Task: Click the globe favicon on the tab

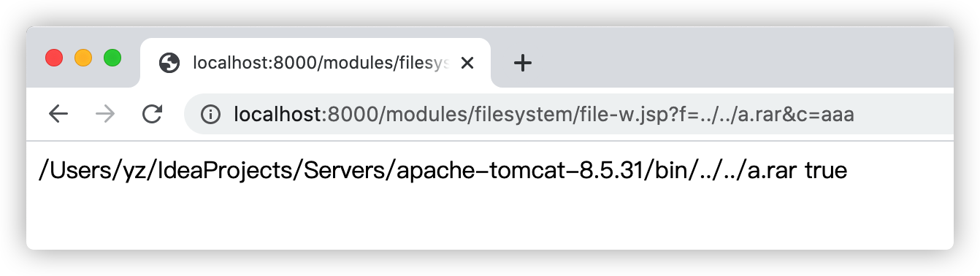Action: pyautogui.click(x=169, y=64)
